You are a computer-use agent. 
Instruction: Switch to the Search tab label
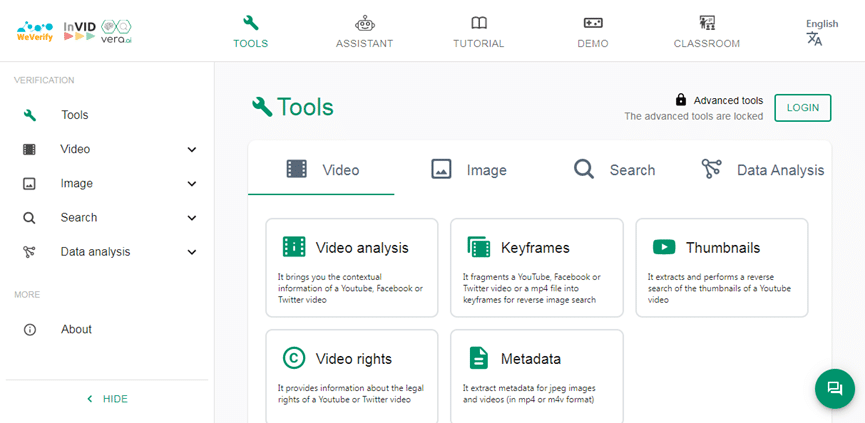pyautogui.click(x=632, y=170)
